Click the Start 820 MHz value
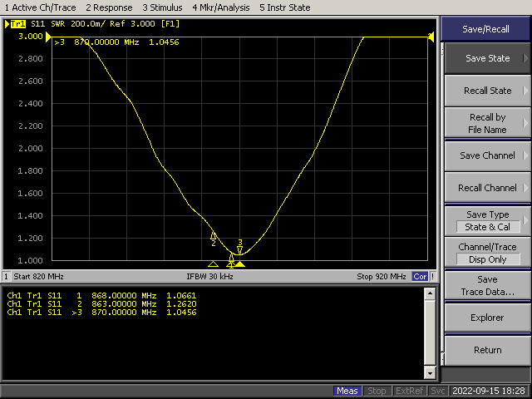Screen dimensions: 532x399 click(x=38, y=277)
